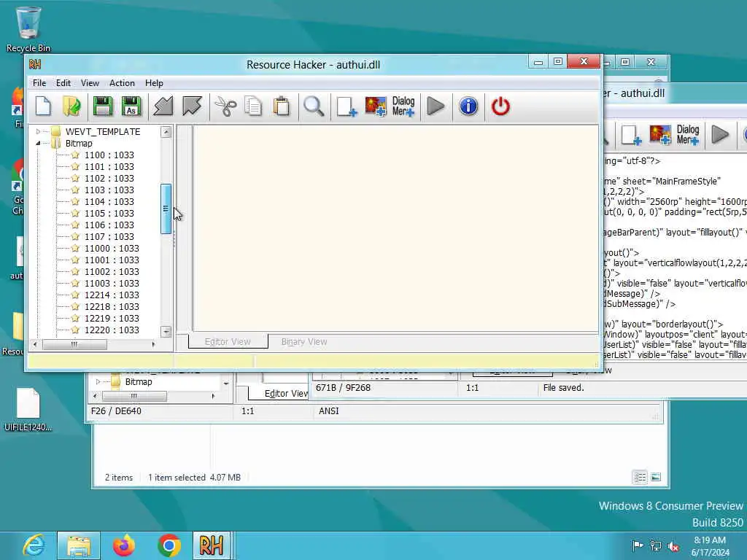747x560 pixels.
Task: Click the Resource Hacker taskbar button
Action: tap(212, 545)
